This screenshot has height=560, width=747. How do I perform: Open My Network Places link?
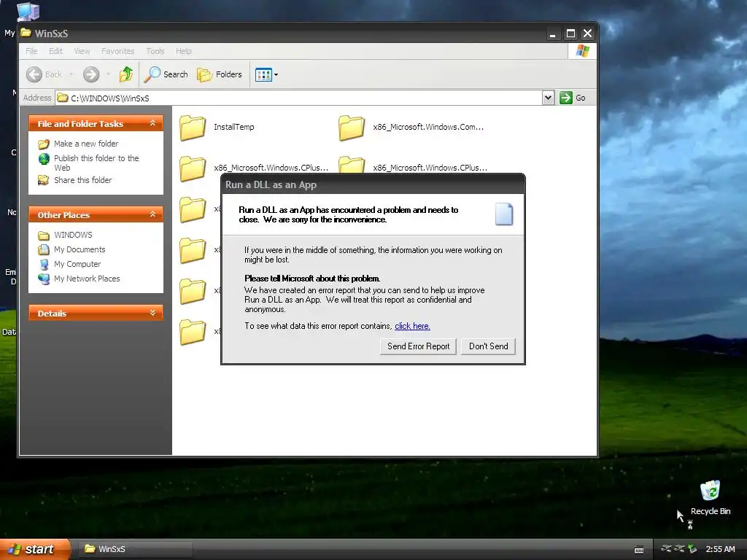(x=87, y=279)
